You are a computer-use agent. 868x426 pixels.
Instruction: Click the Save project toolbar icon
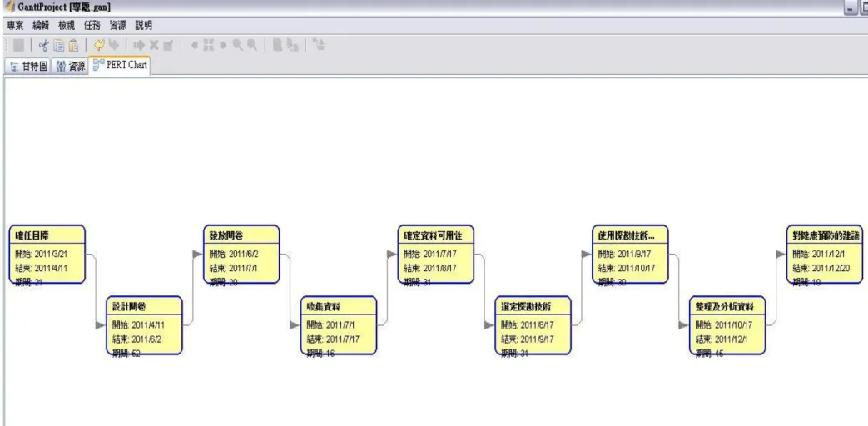click(x=18, y=46)
